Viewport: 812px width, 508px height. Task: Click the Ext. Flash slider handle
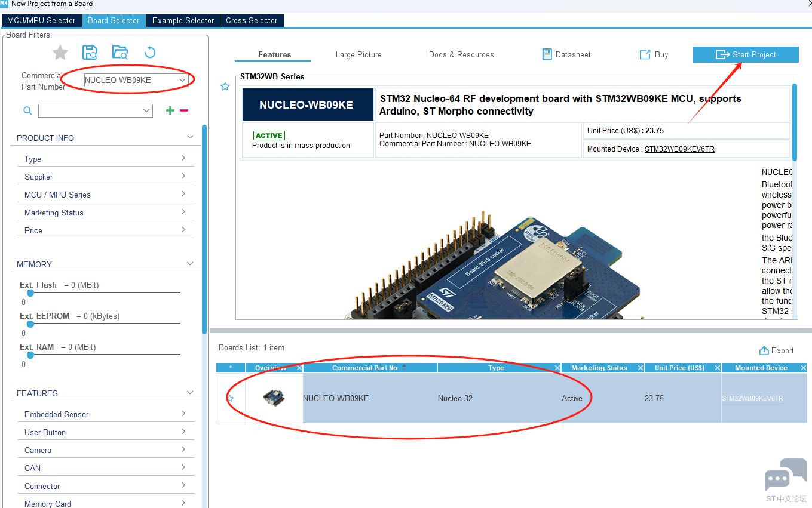(x=30, y=293)
